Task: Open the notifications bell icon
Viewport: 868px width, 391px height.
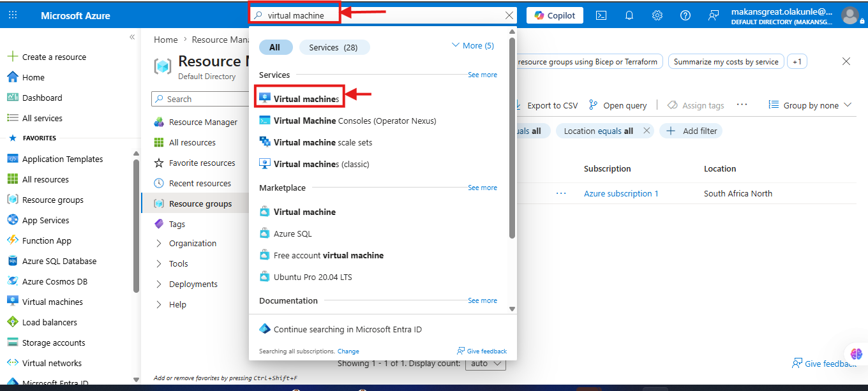Action: click(629, 15)
